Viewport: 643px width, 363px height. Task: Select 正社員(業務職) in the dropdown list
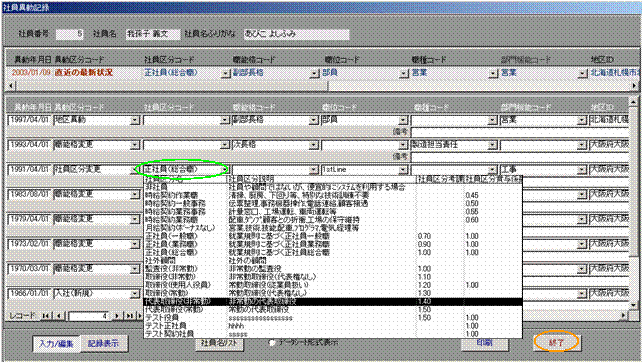(333, 244)
